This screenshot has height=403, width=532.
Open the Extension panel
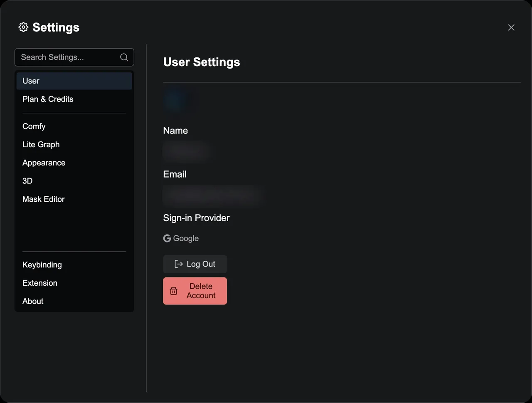(x=74, y=283)
